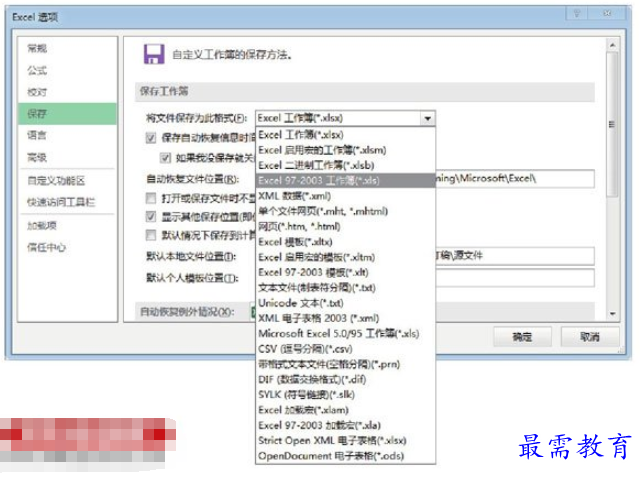Choose Excel 二进制工作簿(*.xlsb)

point(345,165)
